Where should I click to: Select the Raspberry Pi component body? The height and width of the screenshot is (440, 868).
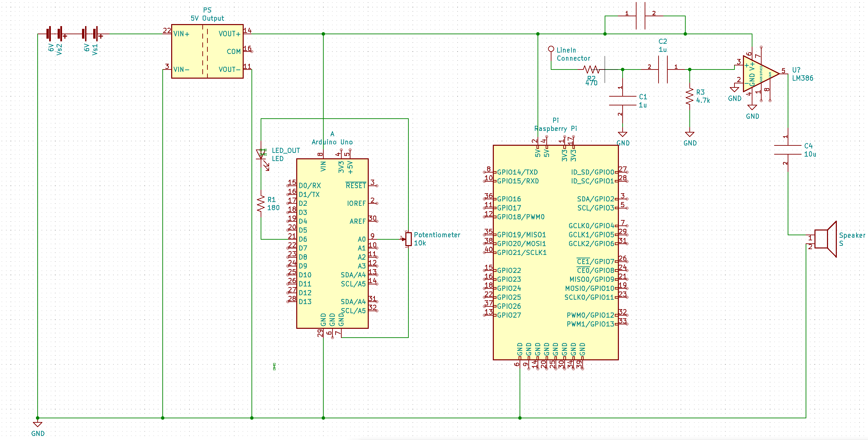point(556,253)
